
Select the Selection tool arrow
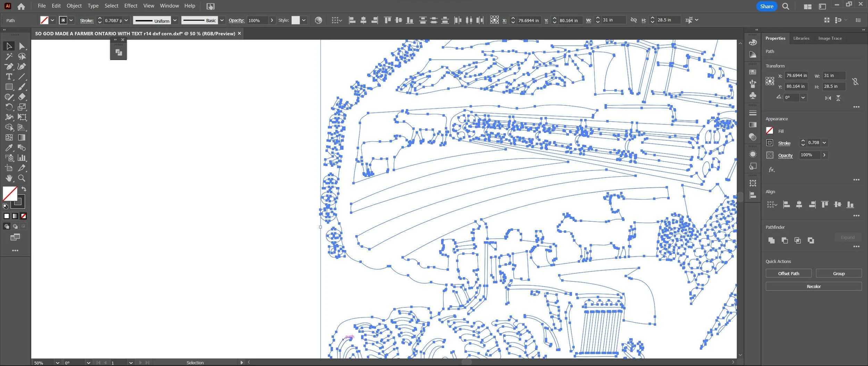(9, 46)
